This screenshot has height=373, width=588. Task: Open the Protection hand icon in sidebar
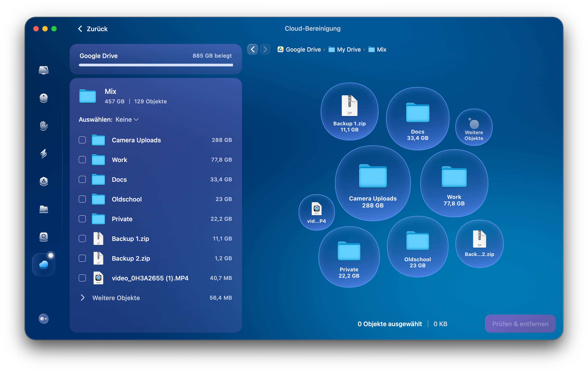[43, 126]
